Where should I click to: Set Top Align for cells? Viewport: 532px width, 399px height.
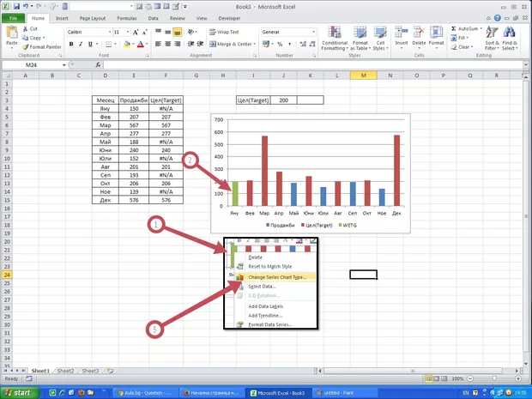click(x=158, y=32)
